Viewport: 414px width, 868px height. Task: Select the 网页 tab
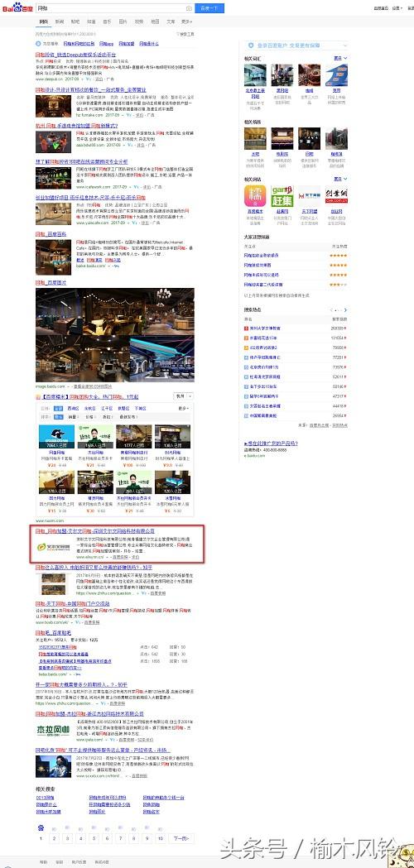tap(43, 22)
